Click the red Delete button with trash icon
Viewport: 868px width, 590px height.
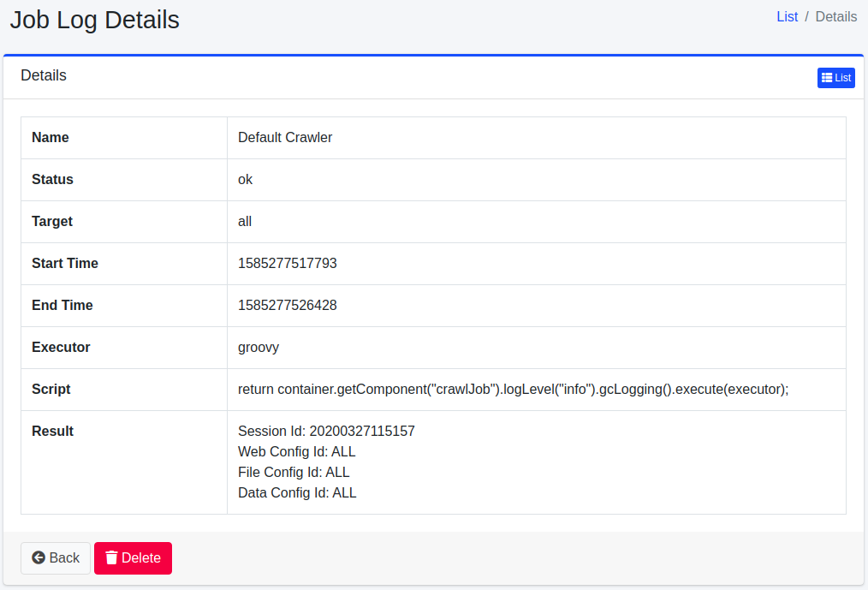pyautogui.click(x=133, y=558)
